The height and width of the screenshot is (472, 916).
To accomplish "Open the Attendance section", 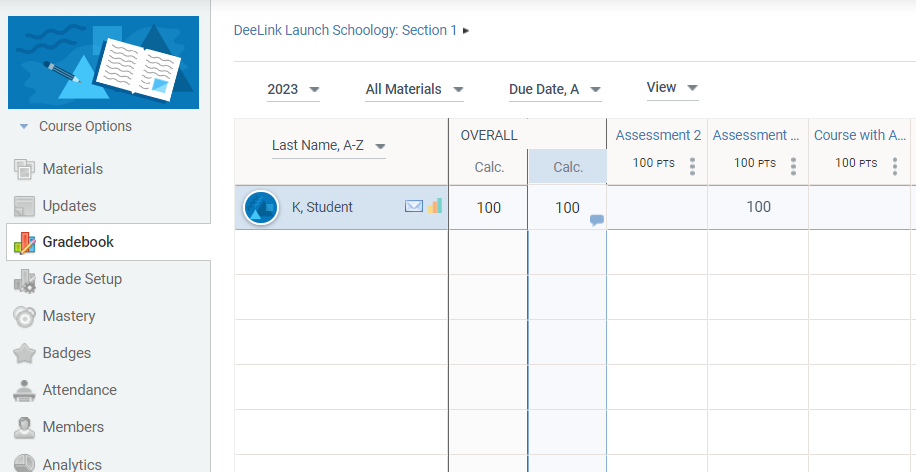I will (x=79, y=390).
